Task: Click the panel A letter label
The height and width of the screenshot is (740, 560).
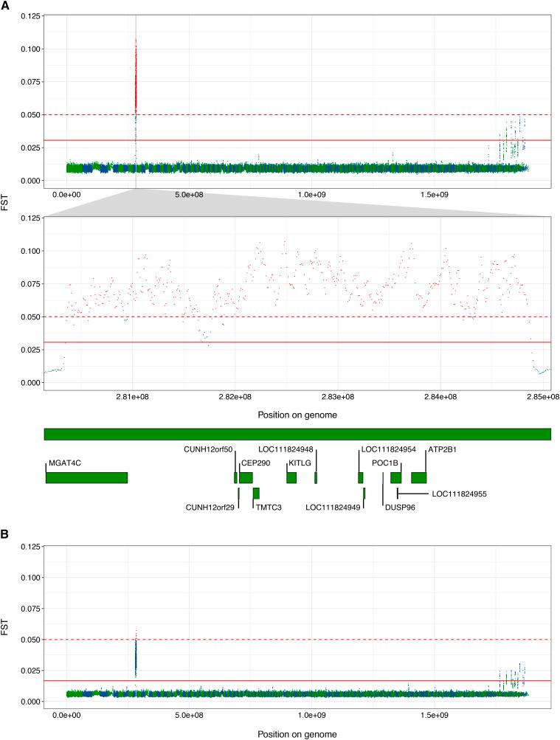Action: tap(6, 6)
